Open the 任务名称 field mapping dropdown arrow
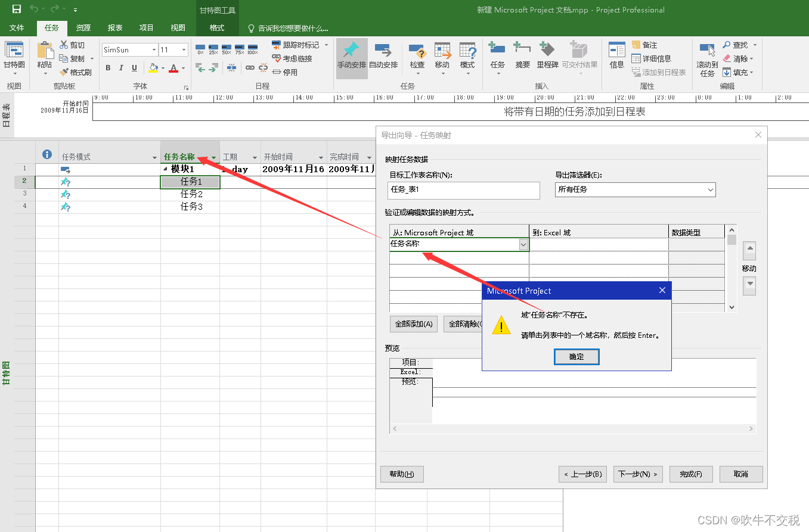The width and height of the screenshot is (809, 532). tap(523, 244)
